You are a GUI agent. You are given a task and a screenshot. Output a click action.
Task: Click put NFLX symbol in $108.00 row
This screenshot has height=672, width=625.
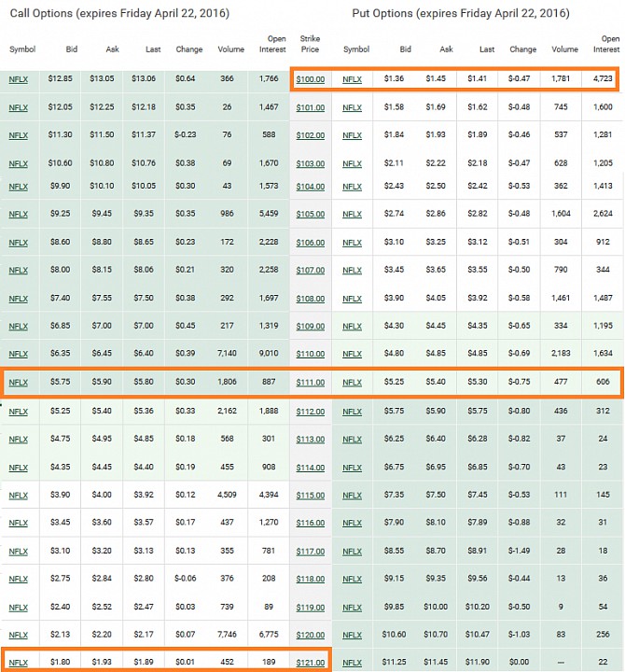point(352,299)
